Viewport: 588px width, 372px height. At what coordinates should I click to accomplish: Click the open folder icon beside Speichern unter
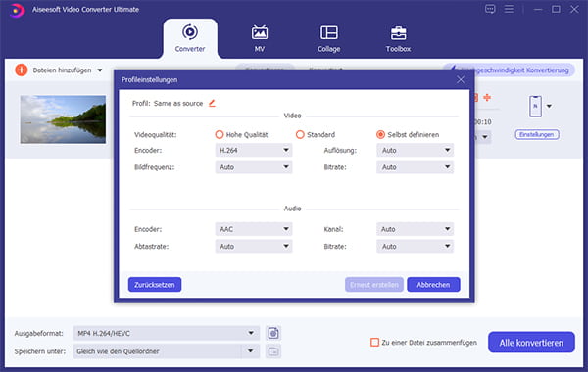273,351
